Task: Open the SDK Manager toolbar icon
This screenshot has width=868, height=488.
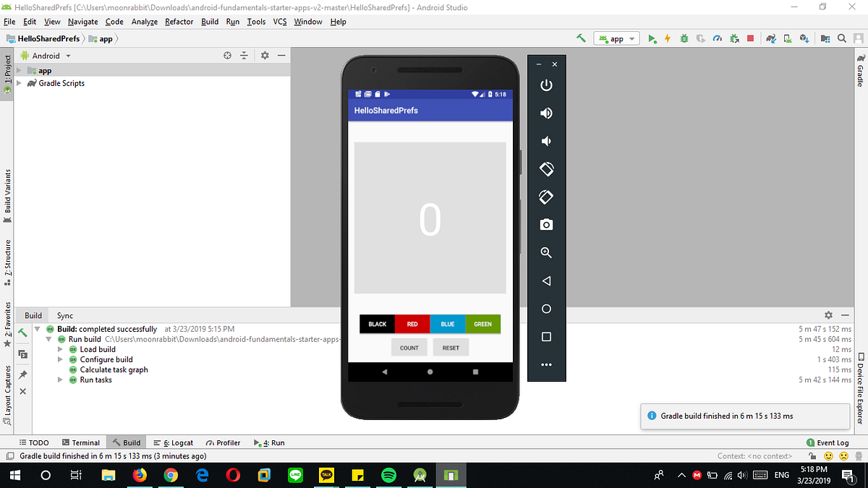Action: point(804,38)
